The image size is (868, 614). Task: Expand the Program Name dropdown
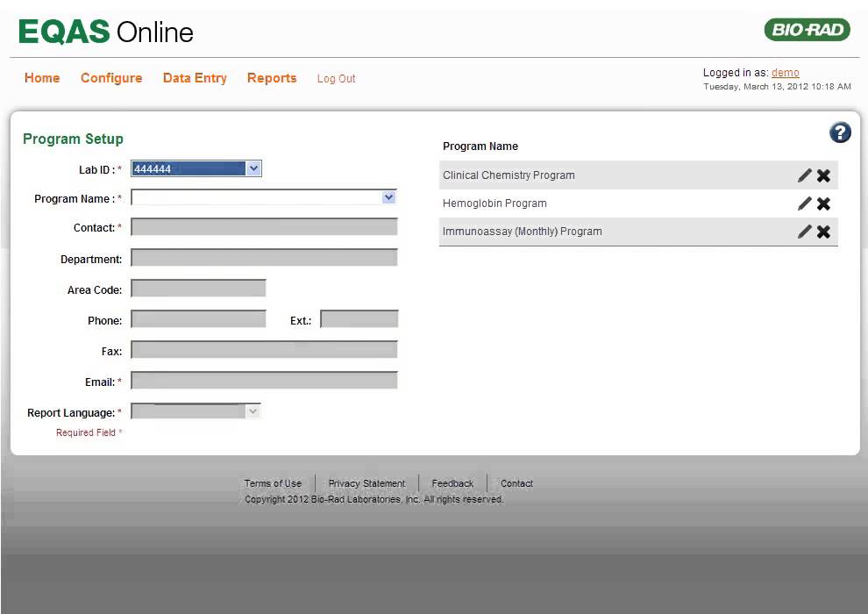(388, 197)
